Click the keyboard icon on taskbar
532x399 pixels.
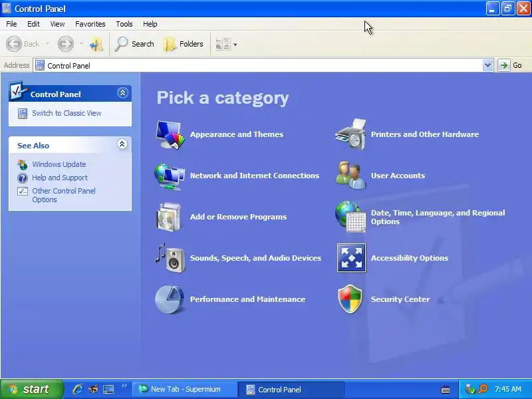446,390
